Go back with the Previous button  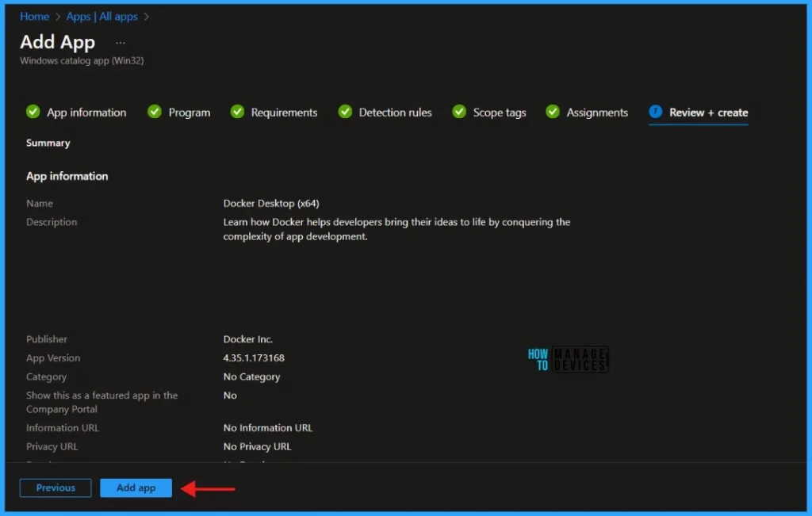(x=56, y=487)
